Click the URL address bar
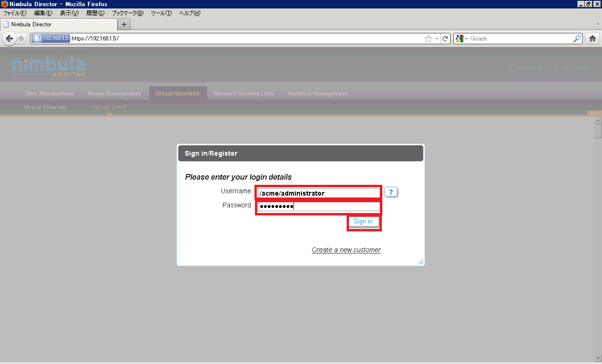 click(x=247, y=39)
